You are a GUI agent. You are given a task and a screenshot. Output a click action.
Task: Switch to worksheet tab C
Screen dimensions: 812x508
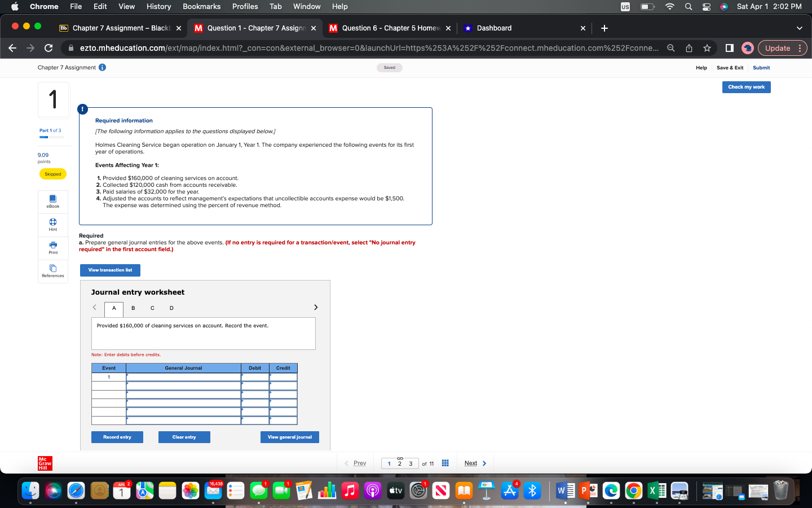click(x=152, y=308)
